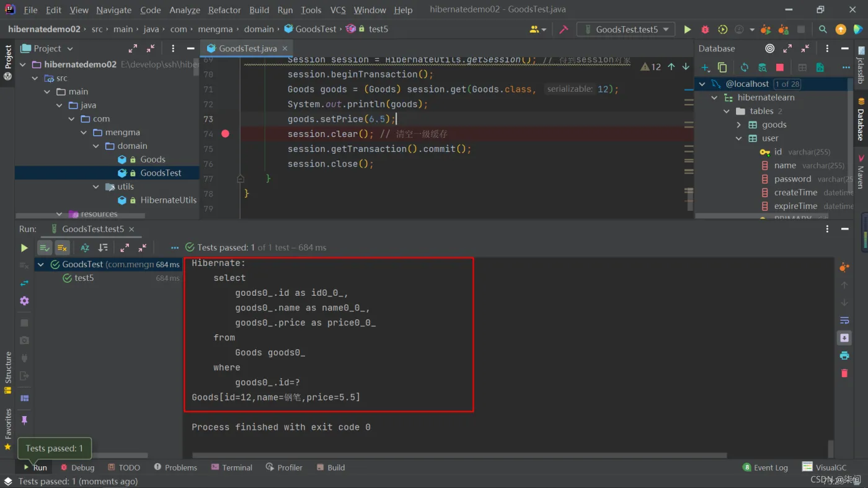Screen dimensions: 868x488
Task: Go to next highlighted error arrow in the editor
Action: point(686,66)
